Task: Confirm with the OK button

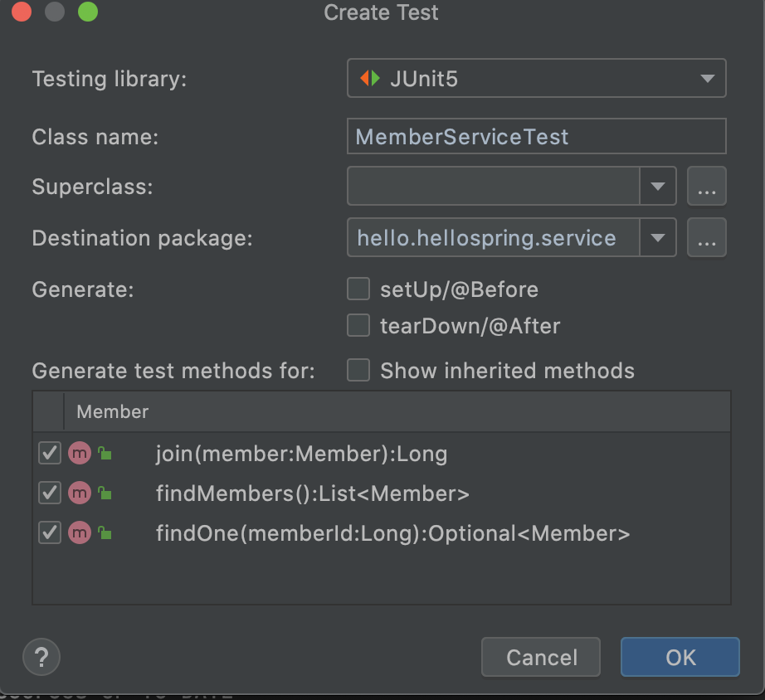Action: [x=680, y=657]
